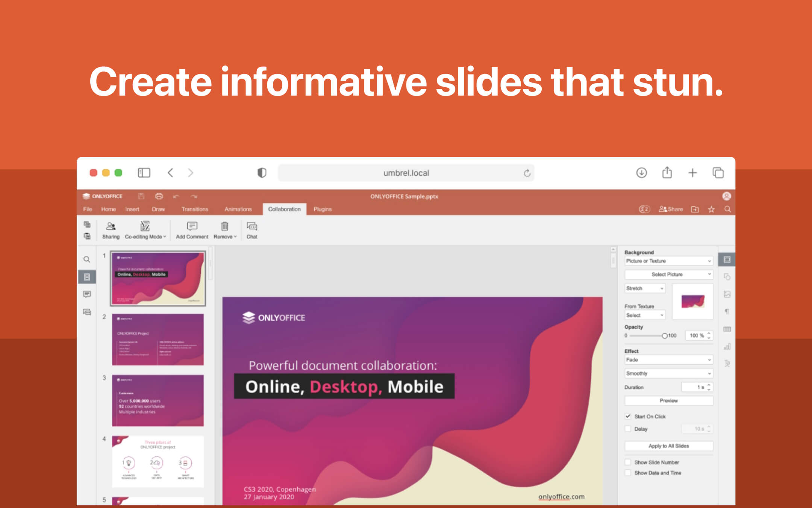Open the Effect dropdown showing Fade
Screen dimensions: 812x508
pos(668,360)
